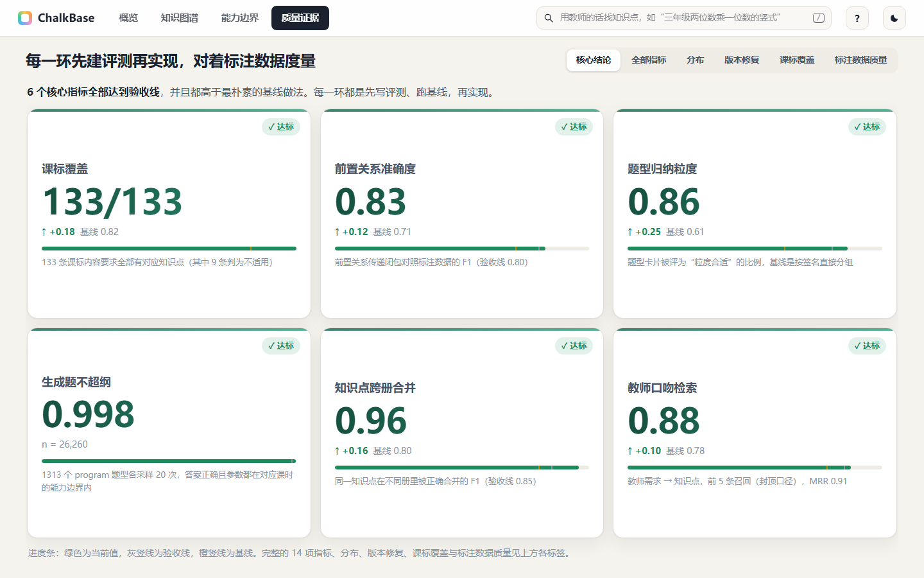Toggle dark mode with the moon icon

pos(894,18)
